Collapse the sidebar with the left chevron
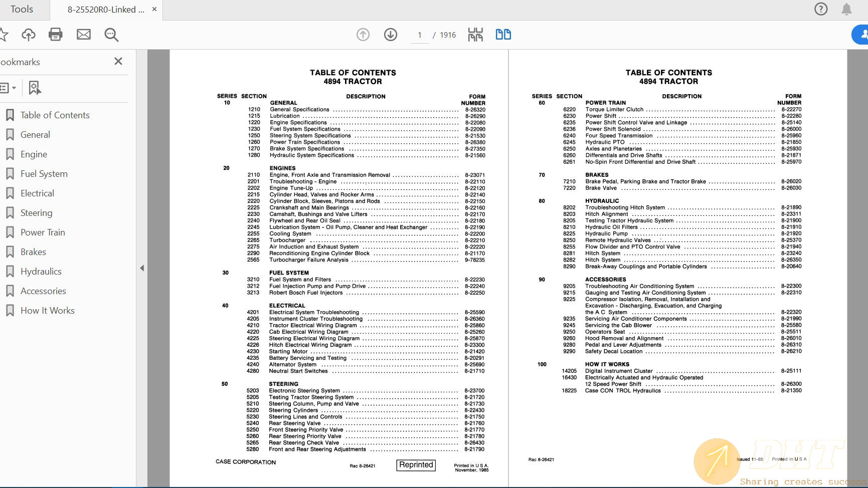Image resolution: width=868 pixels, height=488 pixels. [x=142, y=268]
